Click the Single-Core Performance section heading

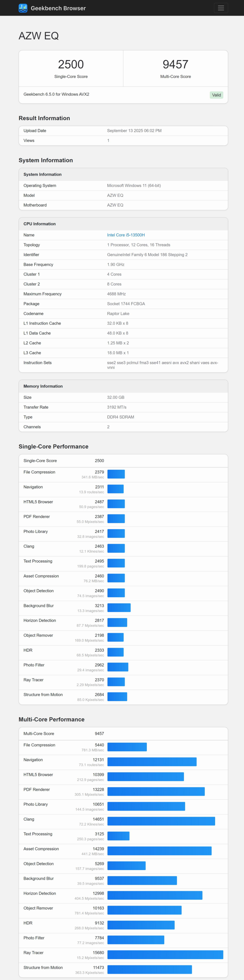tap(53, 447)
